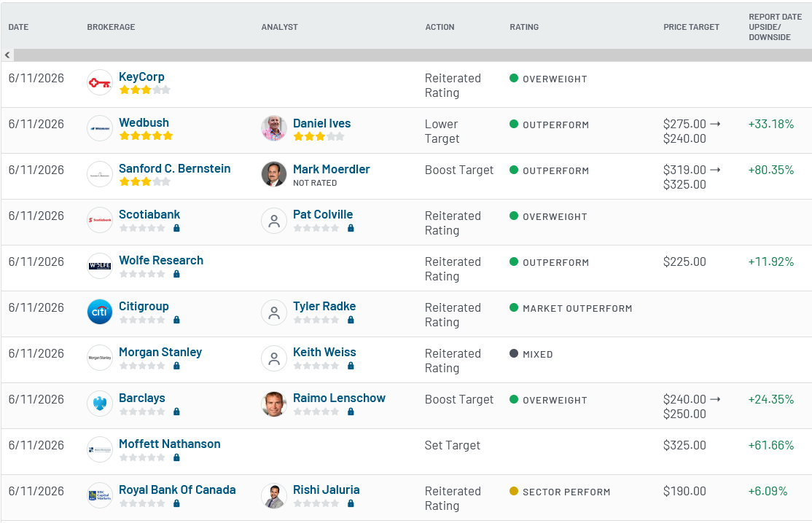Open analyst Rishi Jaluria link
This screenshot has width=812, height=523.
(x=327, y=490)
